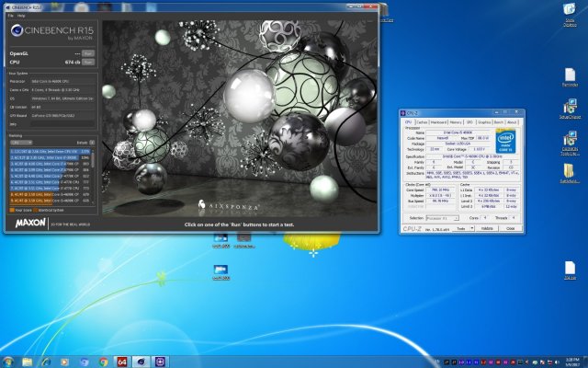Click the Tools button in CPU-Z
This screenshot has height=368, width=588.
click(461, 228)
